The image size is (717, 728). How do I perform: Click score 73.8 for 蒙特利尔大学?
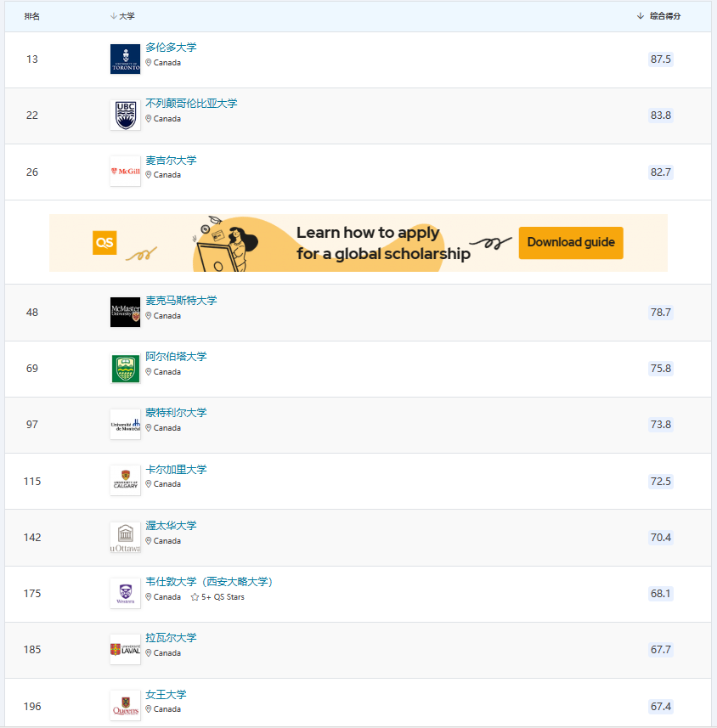pos(660,425)
